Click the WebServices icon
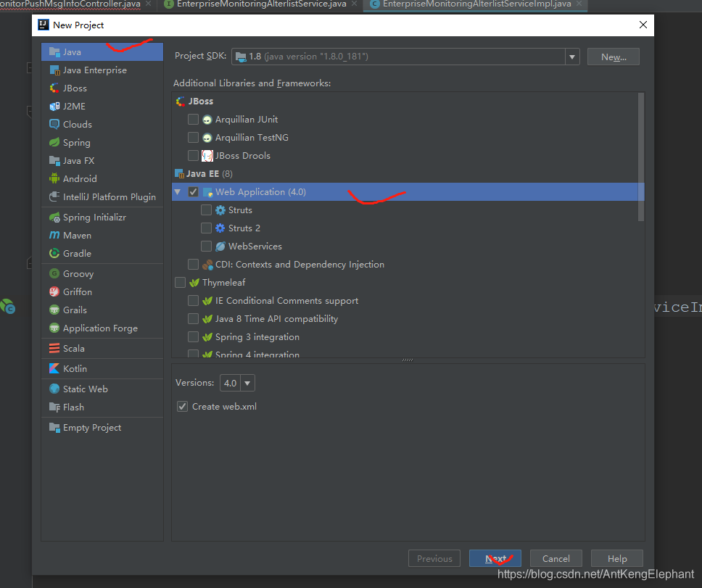 220,247
